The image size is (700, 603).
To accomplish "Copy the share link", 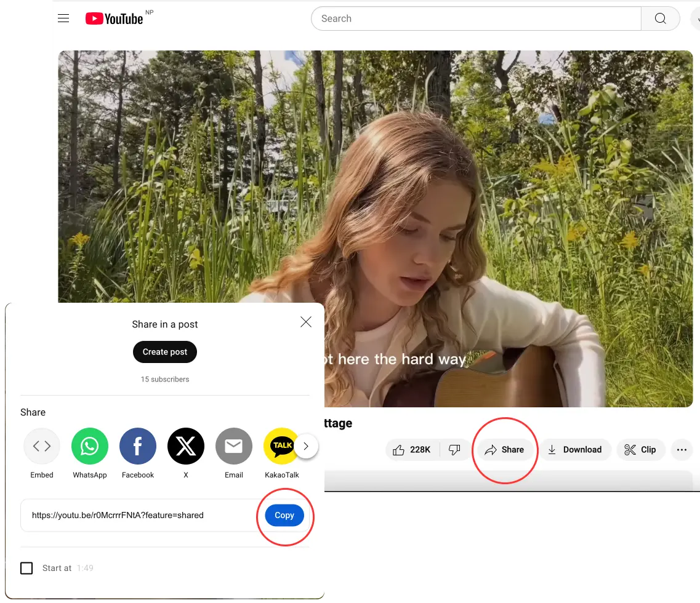I will pos(284,516).
